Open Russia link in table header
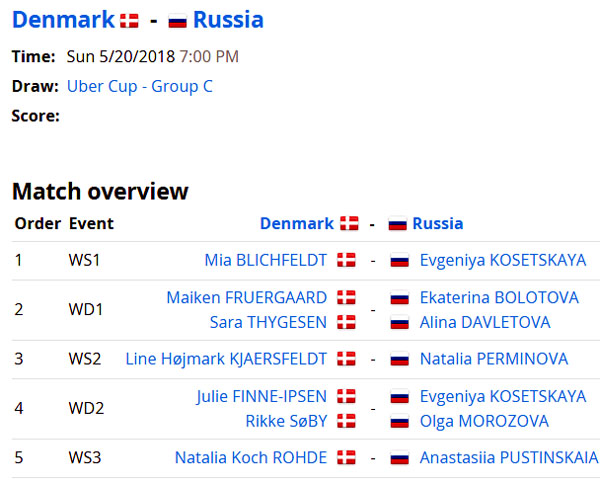 point(438,223)
